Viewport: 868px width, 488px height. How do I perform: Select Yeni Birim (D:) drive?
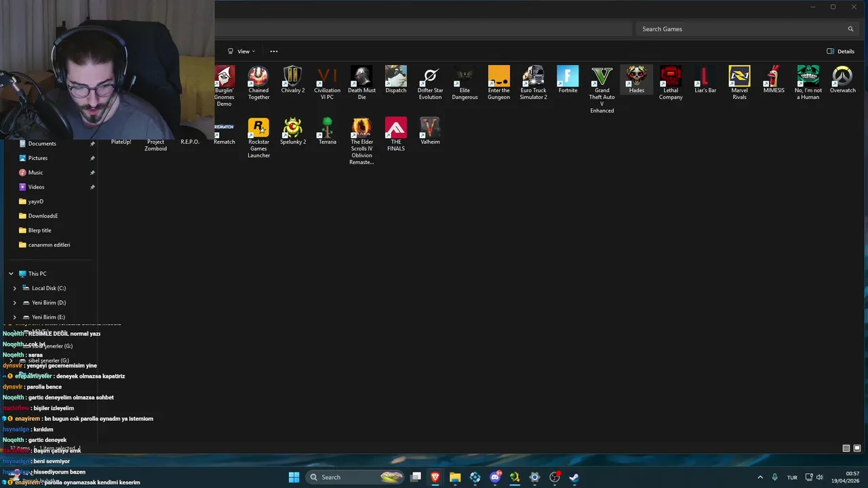(x=49, y=303)
